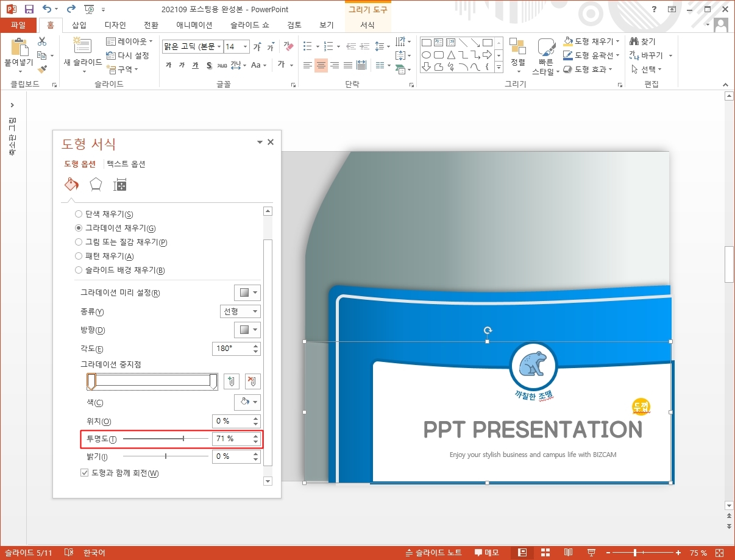The width and height of the screenshot is (735, 560).
Task: Toggle underline text formatting
Action: [x=196, y=65]
